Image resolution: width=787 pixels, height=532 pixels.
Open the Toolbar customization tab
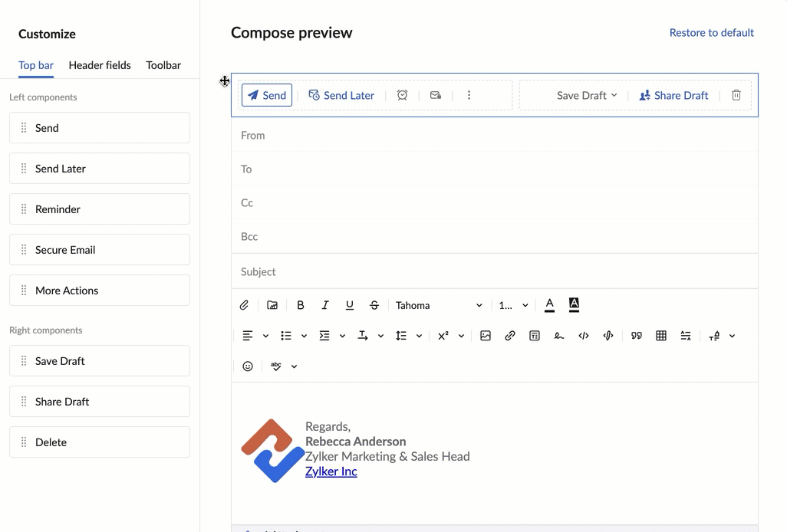(x=163, y=65)
